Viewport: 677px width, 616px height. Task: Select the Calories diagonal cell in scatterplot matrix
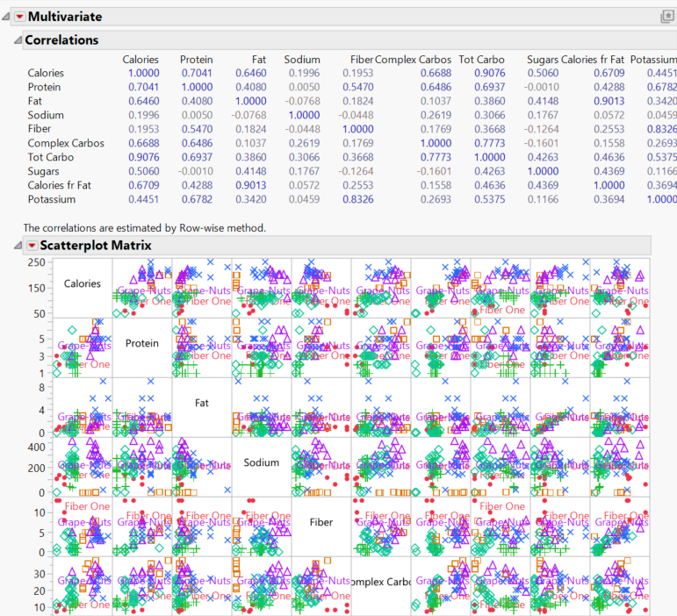pos(83,284)
